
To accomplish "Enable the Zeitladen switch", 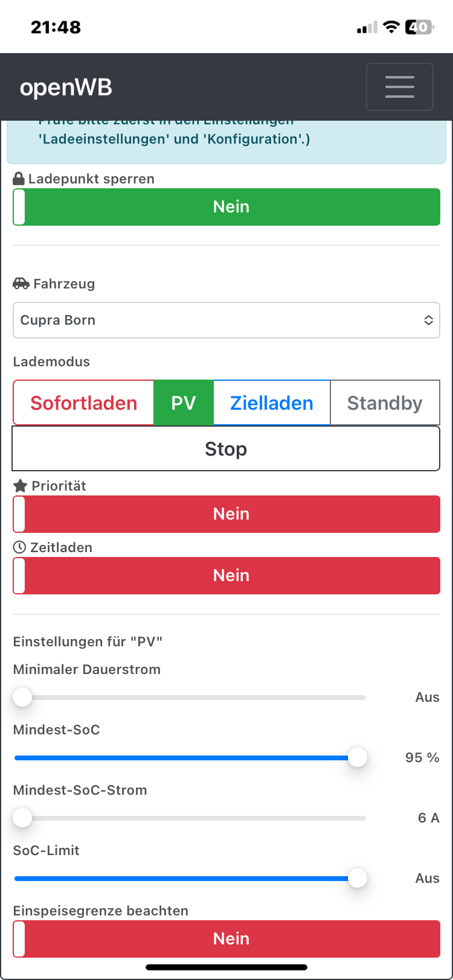I will (226, 576).
